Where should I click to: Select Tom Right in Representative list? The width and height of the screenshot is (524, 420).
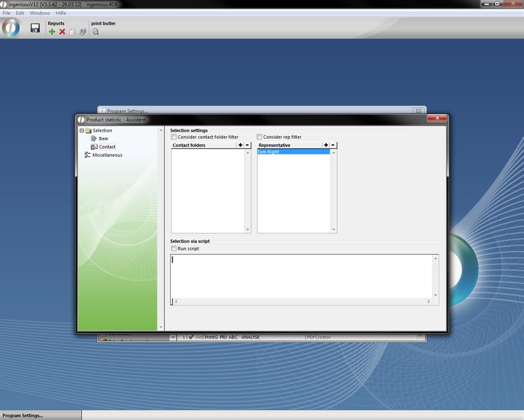(x=268, y=152)
